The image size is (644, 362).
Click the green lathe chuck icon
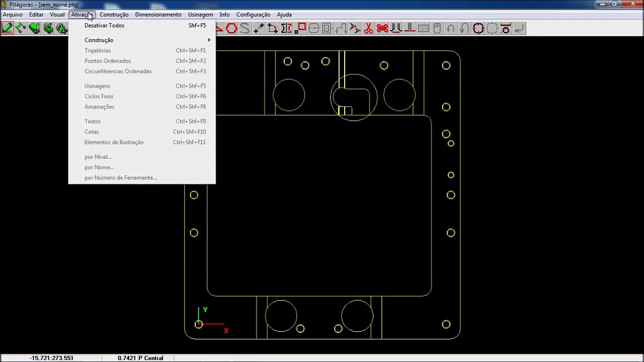pos(62,28)
